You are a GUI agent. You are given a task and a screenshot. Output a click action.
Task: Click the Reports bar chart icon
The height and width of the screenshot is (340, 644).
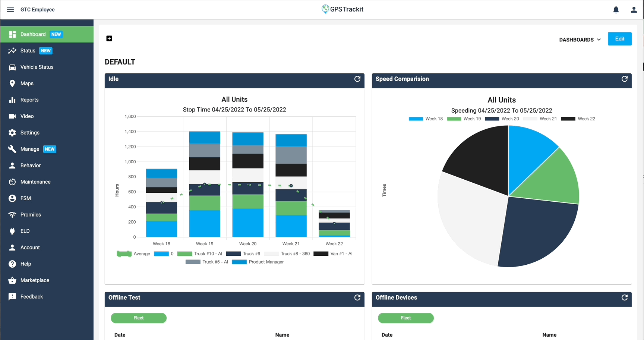point(12,100)
